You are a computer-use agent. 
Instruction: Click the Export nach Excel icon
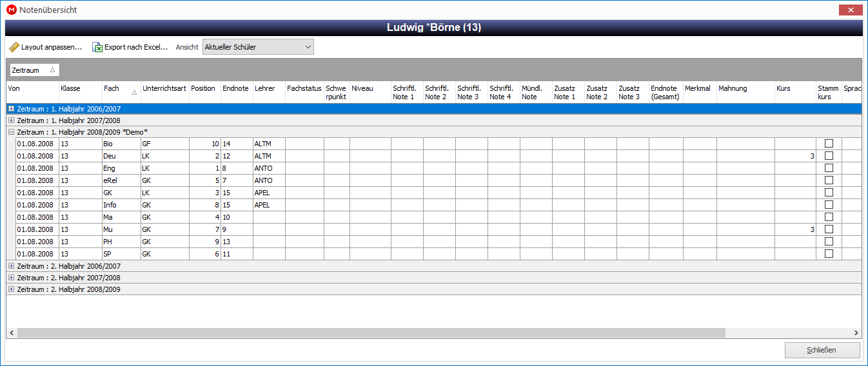pos(97,47)
